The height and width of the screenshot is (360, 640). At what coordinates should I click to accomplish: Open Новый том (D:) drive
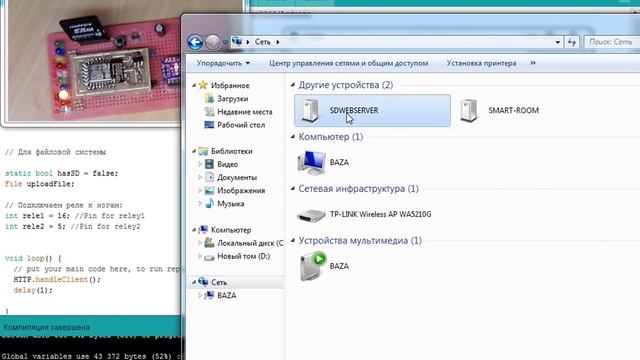(x=243, y=256)
